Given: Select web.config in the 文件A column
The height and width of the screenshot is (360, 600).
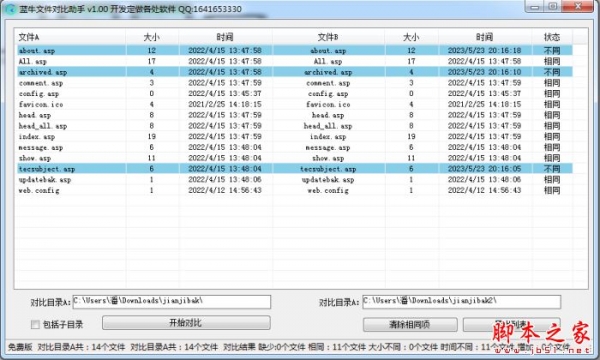Looking at the screenshot, I should click(x=39, y=190).
